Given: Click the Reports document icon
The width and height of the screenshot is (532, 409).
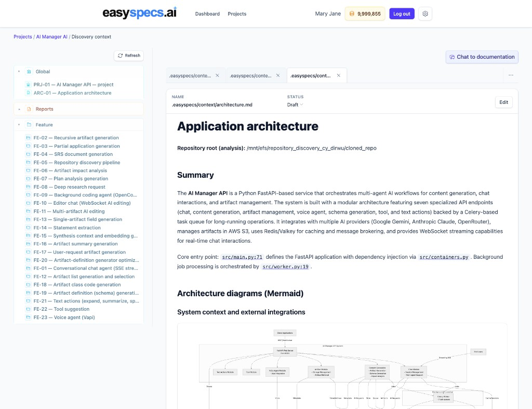Looking at the screenshot, I should [29, 109].
